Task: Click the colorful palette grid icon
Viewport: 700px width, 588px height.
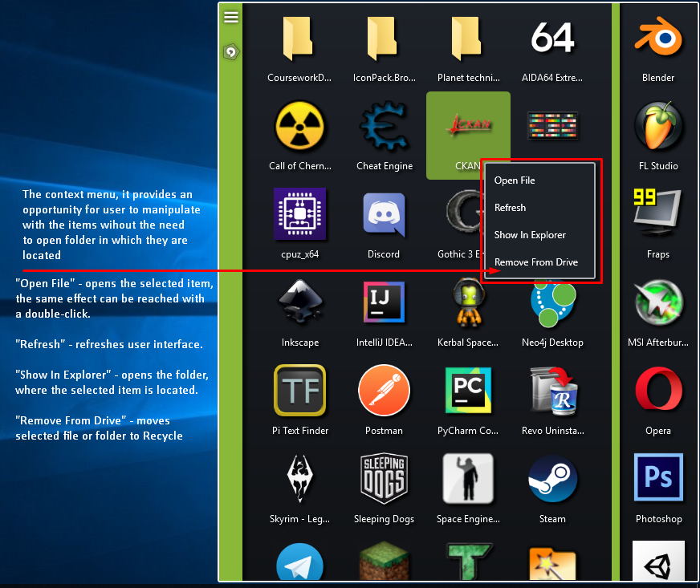Action: (x=552, y=125)
